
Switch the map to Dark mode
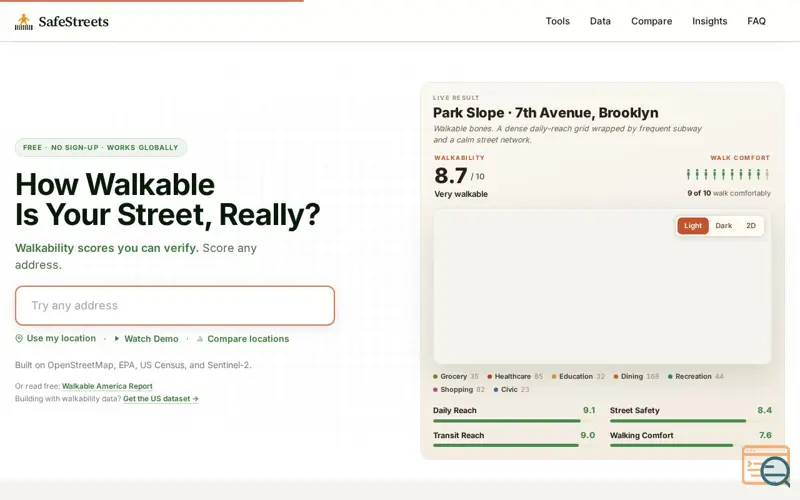tap(723, 226)
